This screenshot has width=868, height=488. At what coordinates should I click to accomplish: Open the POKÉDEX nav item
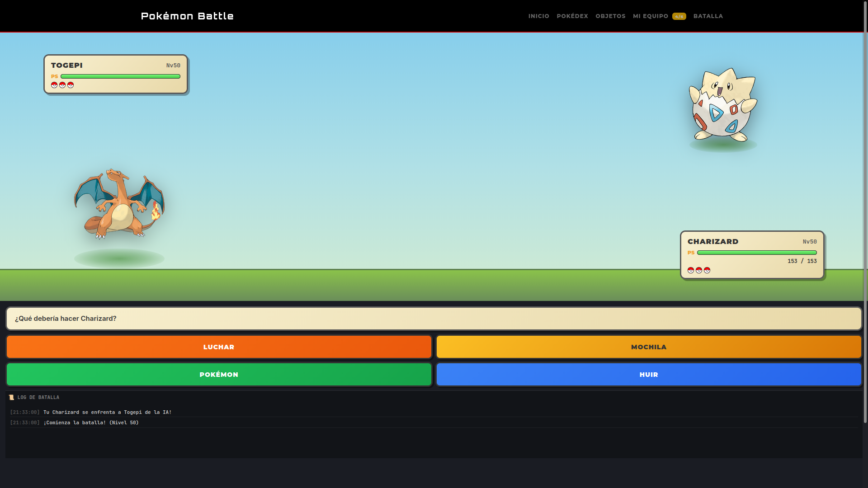tap(572, 16)
